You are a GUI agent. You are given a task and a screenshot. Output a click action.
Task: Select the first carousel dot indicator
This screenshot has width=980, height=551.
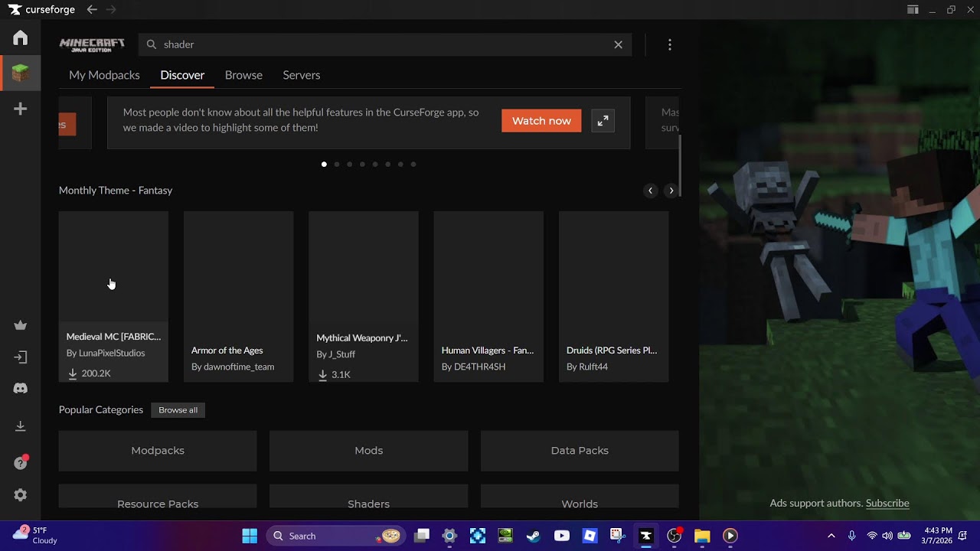324,165
